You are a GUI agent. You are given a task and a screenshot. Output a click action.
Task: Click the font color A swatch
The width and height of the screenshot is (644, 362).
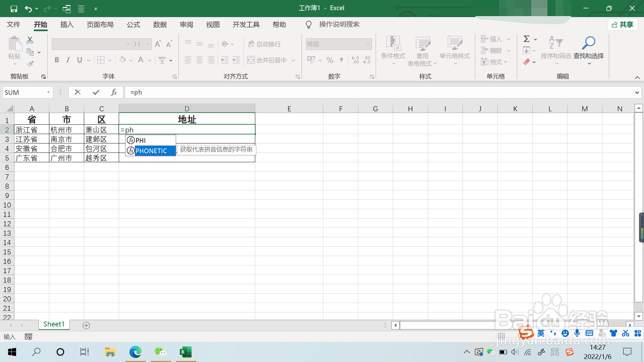coord(141,60)
